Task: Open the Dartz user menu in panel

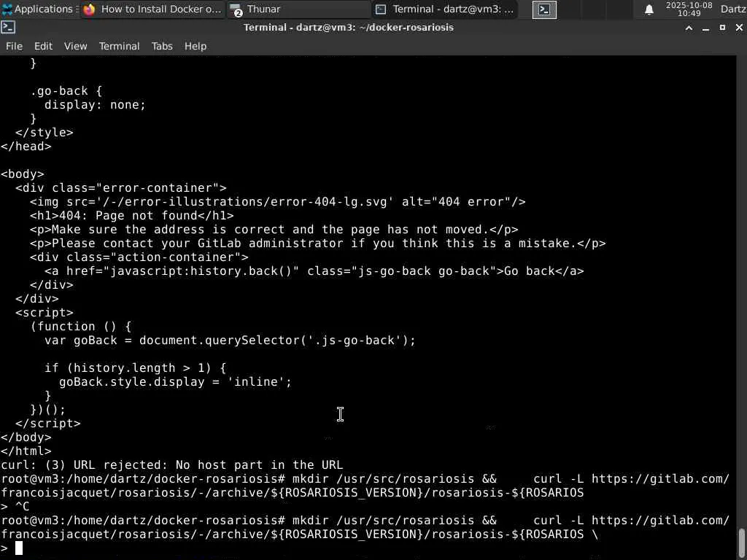Action: [733, 9]
